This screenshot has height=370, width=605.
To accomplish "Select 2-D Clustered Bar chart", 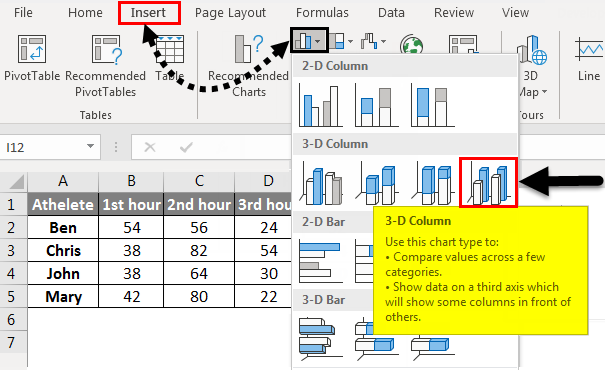I will [x=320, y=261].
